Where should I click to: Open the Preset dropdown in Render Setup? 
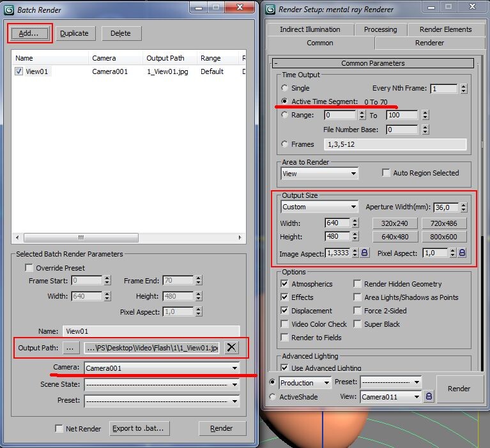point(390,382)
